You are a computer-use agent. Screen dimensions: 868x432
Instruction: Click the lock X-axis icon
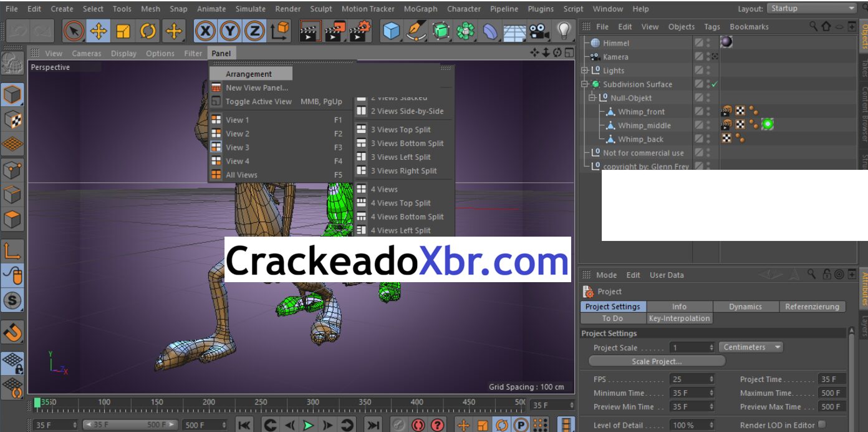click(205, 29)
